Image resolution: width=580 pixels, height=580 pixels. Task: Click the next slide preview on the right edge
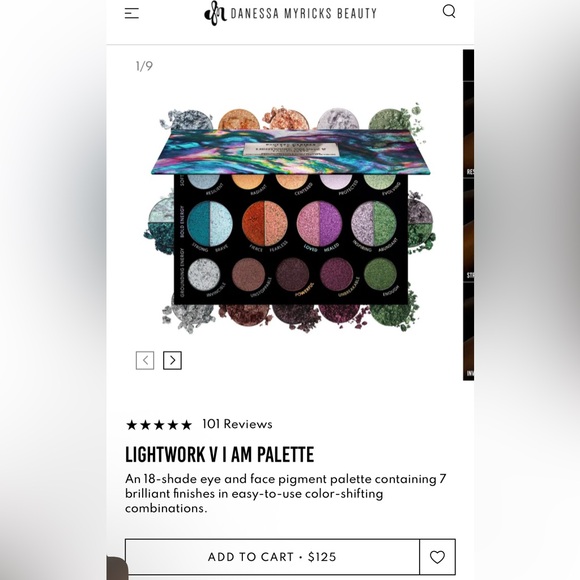[x=468, y=215]
